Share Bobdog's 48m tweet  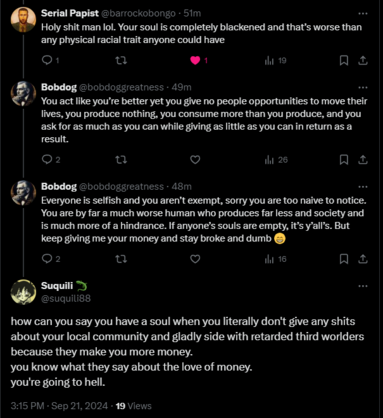pos(363,259)
